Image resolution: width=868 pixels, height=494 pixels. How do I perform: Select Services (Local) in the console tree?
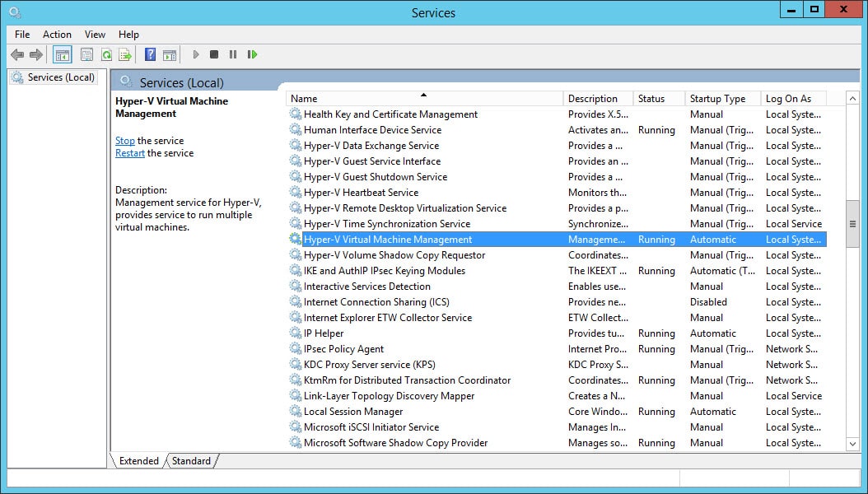tap(54, 77)
